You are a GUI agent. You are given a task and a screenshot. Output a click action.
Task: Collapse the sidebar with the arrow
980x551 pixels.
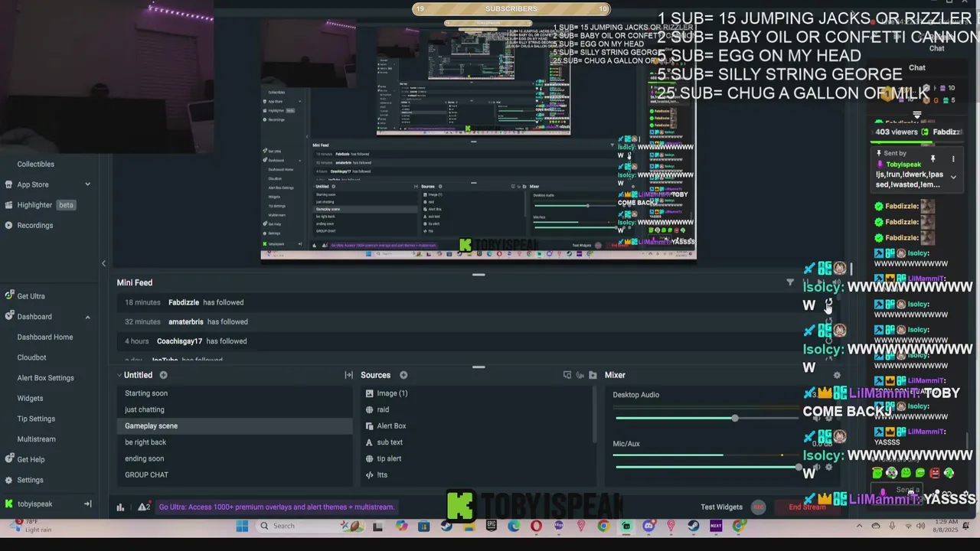[103, 264]
